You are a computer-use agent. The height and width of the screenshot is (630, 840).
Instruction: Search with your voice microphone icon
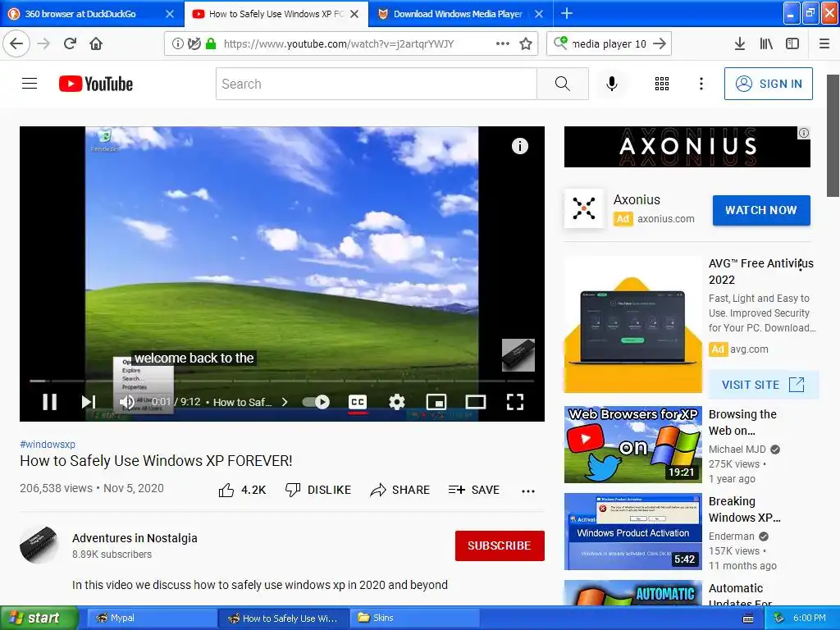click(x=612, y=84)
